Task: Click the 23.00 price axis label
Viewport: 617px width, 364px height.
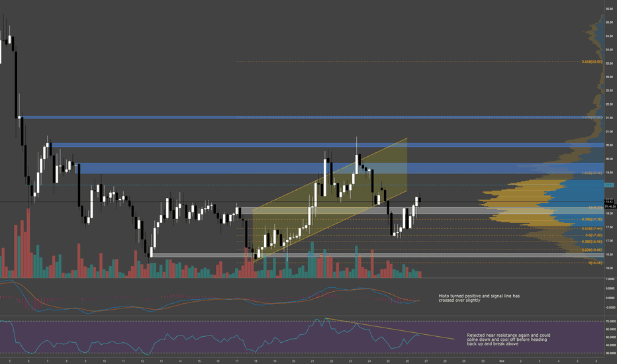Action: 609,77
